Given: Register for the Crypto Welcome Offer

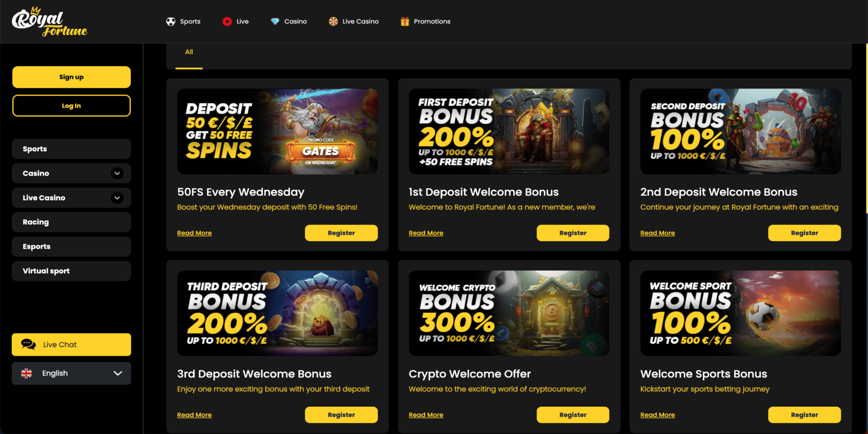Looking at the screenshot, I should 573,415.
